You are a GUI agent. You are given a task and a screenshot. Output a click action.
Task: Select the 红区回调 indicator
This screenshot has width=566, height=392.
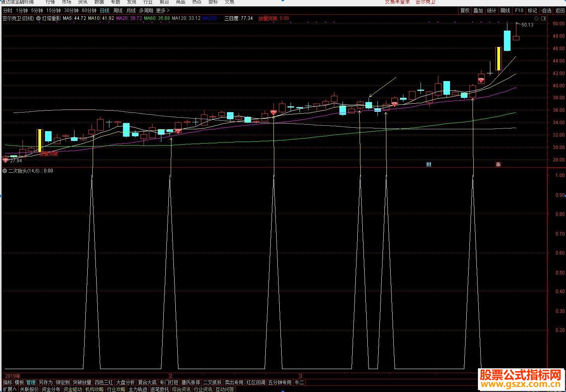coord(256,383)
